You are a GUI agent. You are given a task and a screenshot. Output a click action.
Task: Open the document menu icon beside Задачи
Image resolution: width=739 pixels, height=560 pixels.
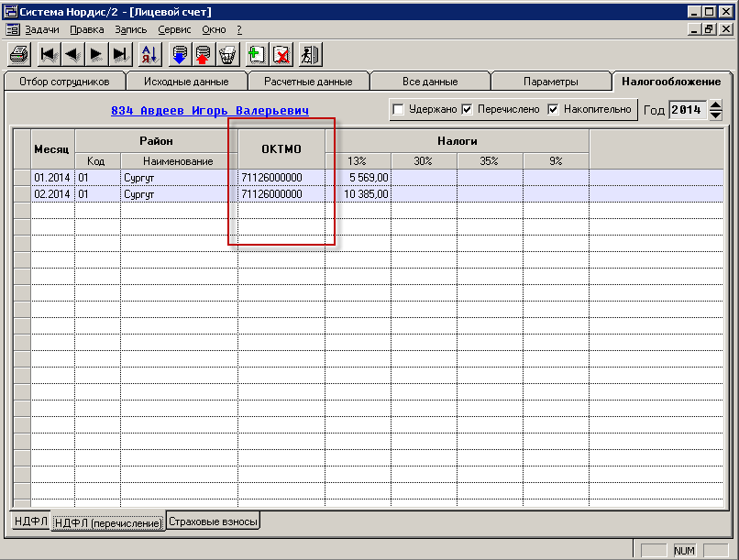(x=13, y=29)
